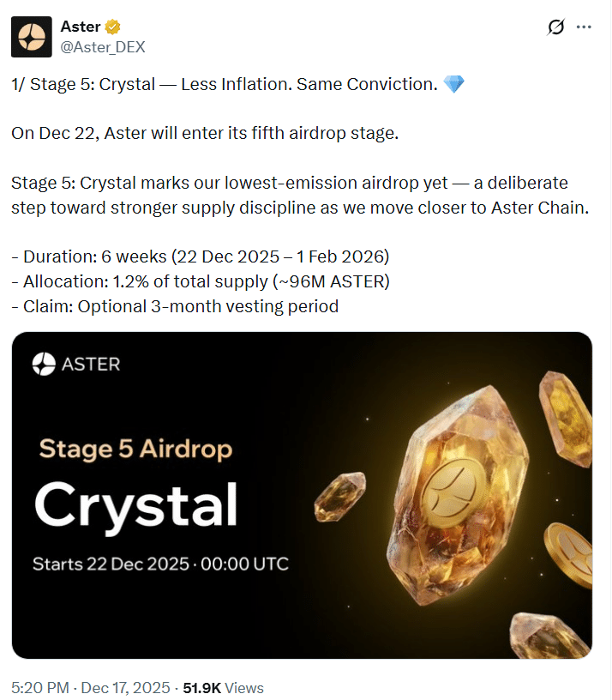612x700 pixels.
Task: Select the Aster display name
Action: pos(81,27)
